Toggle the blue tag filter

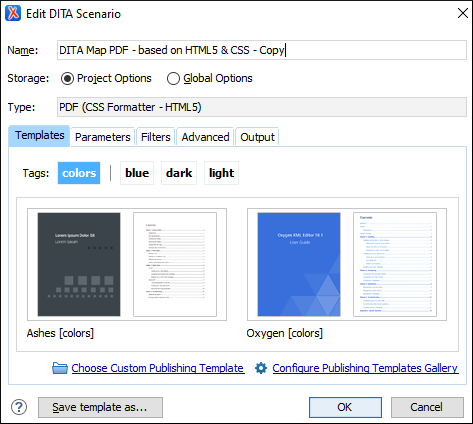(137, 173)
